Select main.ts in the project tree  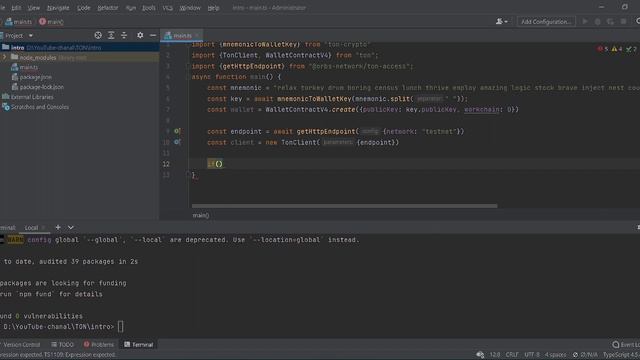click(x=29, y=67)
